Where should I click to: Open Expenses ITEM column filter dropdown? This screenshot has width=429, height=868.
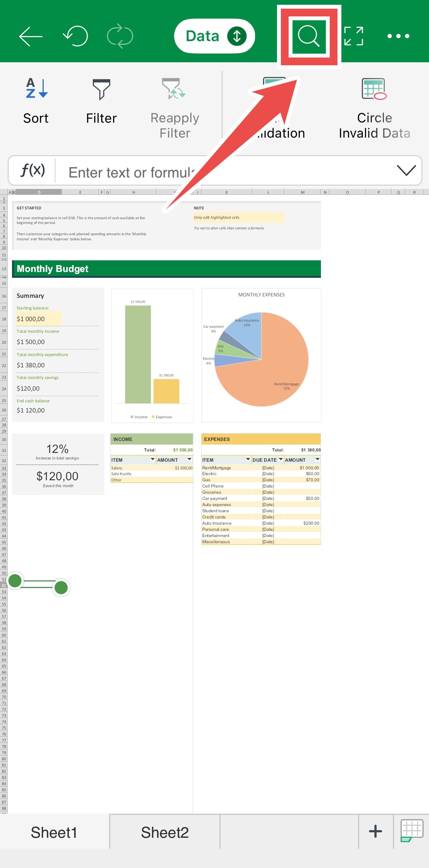click(x=248, y=459)
